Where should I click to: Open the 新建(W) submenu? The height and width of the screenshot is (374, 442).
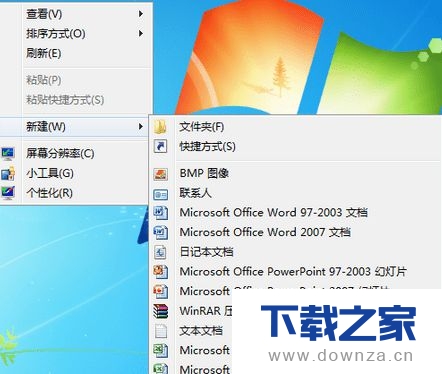point(75,127)
